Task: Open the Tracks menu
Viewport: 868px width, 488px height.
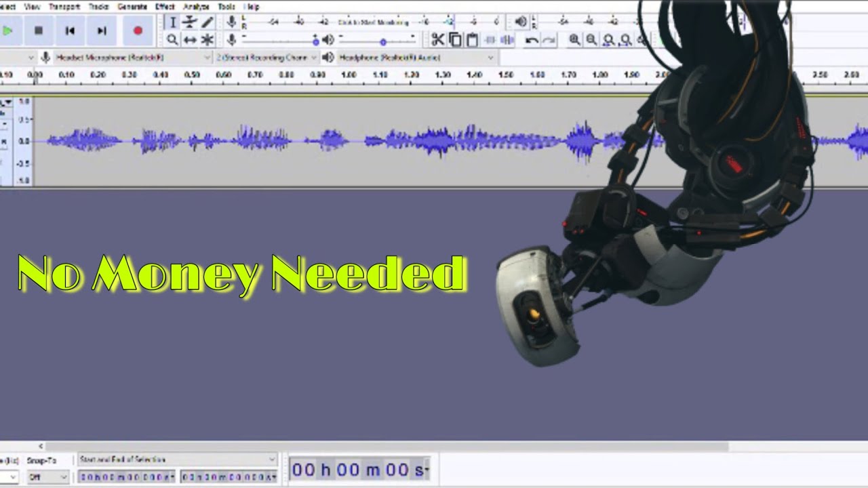Action: (99, 6)
